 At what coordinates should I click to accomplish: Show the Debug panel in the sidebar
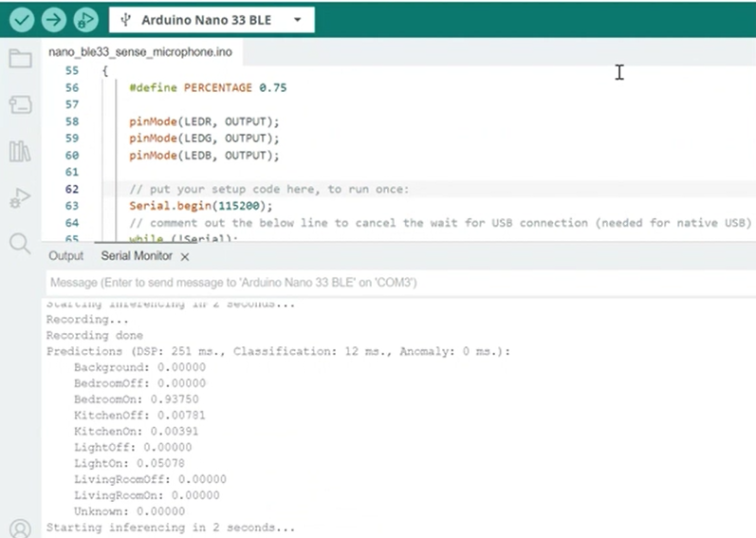(x=20, y=197)
